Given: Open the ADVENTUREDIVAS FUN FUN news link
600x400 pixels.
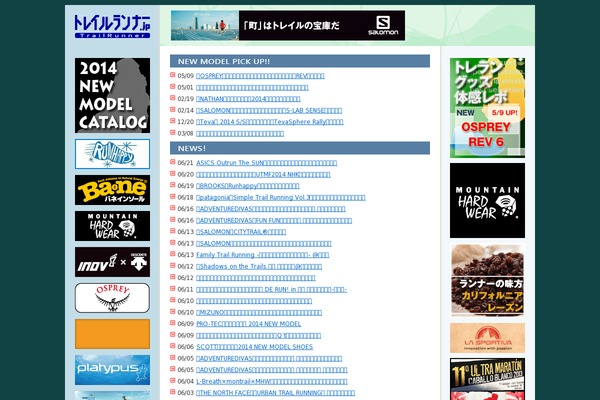Looking at the screenshot, I should (x=274, y=220).
